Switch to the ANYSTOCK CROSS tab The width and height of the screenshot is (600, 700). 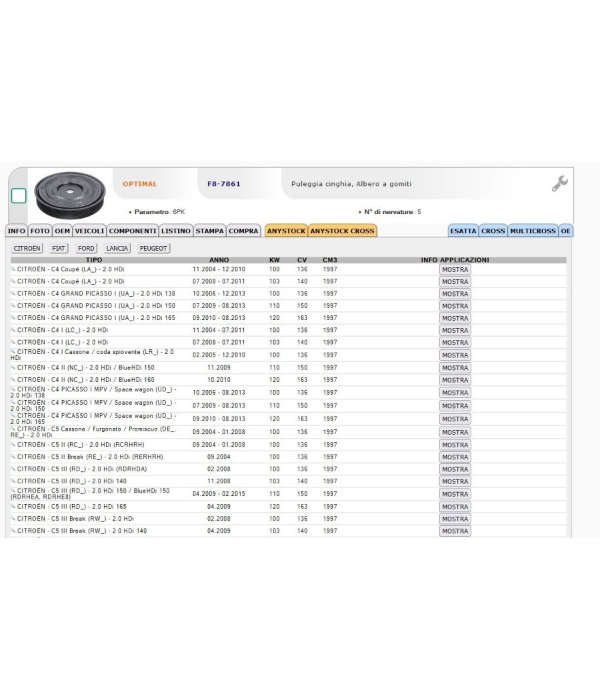pos(343,231)
